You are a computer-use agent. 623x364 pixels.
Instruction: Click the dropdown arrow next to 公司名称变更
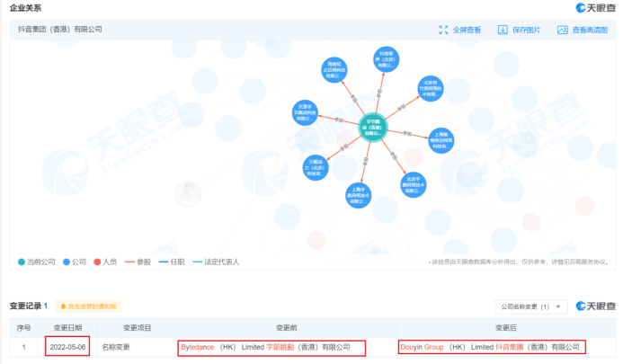pos(561,306)
